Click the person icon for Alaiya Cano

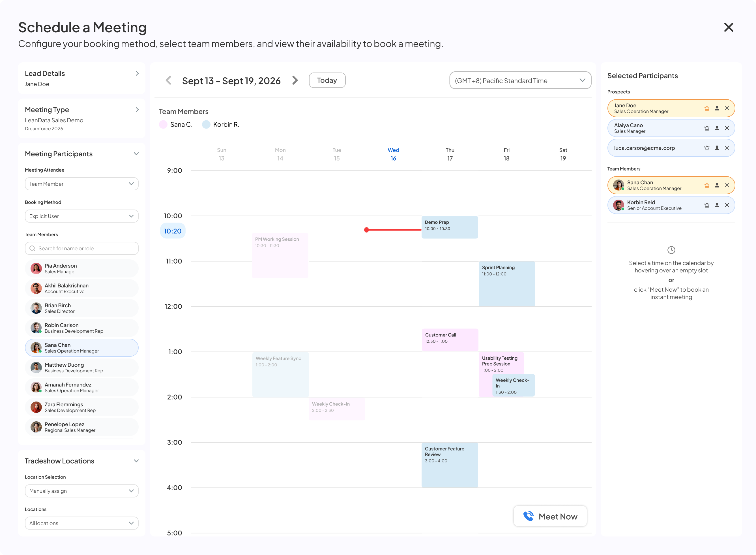[x=717, y=128]
